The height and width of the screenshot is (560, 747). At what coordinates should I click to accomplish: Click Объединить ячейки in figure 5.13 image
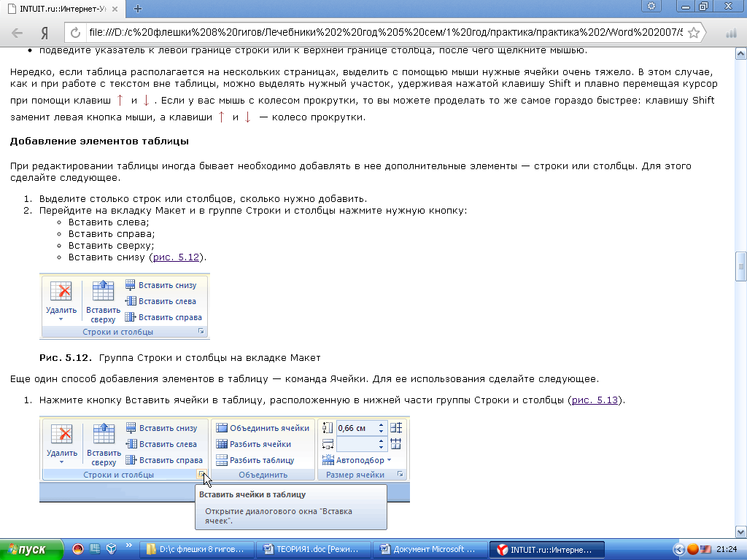click(x=263, y=428)
